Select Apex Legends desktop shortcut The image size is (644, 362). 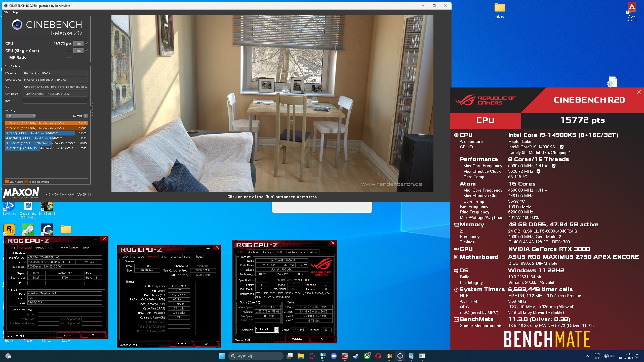632,12
